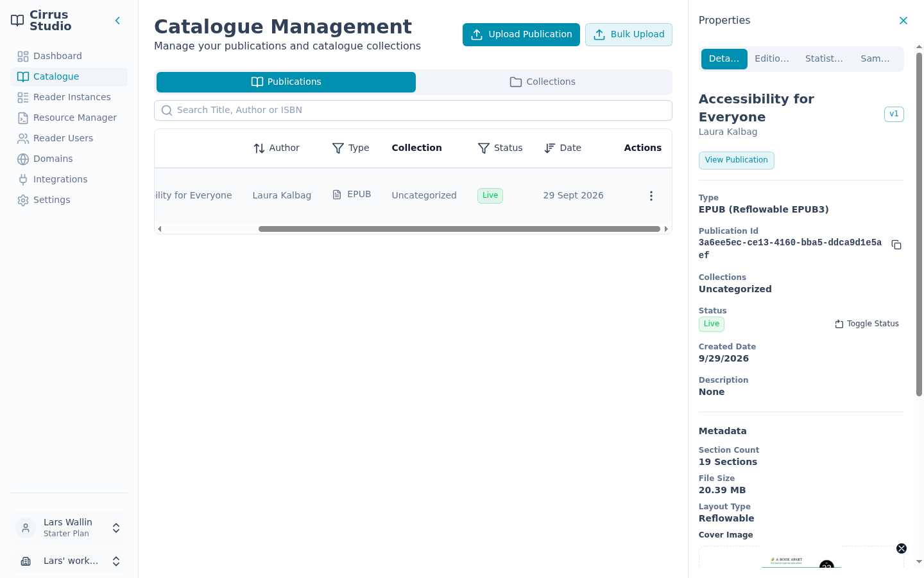The width and height of the screenshot is (924, 578).
Task: Focus the Search Title, Author or ISBN field
Action: tap(413, 110)
